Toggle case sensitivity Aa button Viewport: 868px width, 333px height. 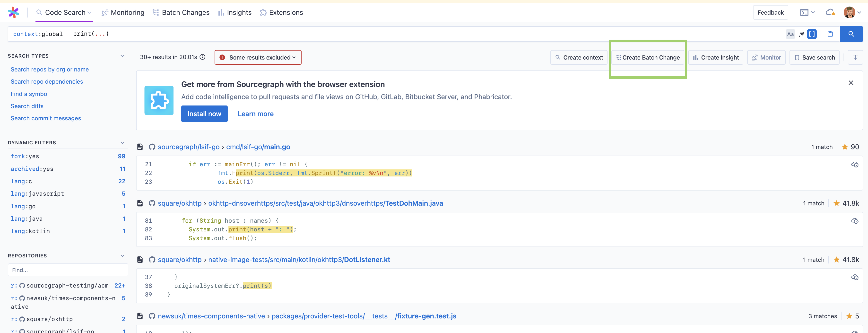[x=790, y=34]
